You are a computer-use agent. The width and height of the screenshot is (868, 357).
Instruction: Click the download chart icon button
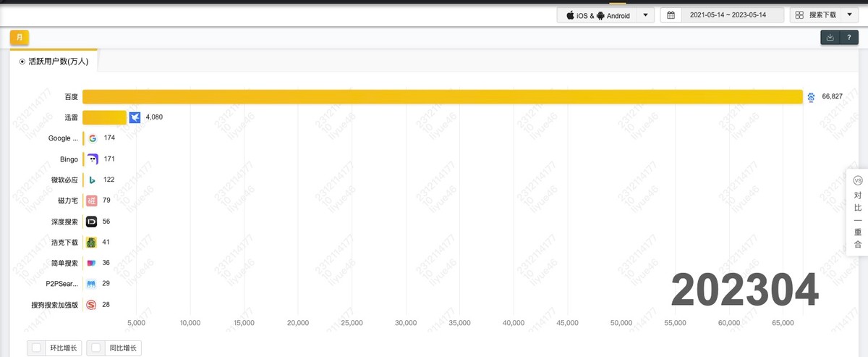coord(830,38)
